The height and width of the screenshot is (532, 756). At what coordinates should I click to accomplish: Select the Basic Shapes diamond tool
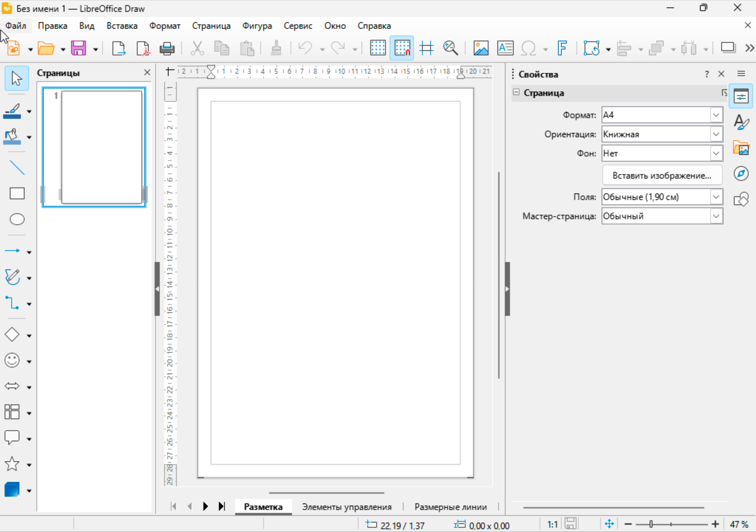click(12, 335)
